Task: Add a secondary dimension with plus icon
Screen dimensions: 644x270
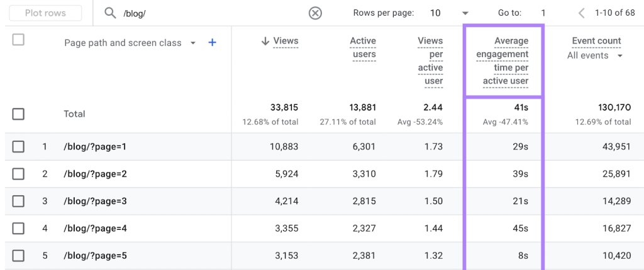Action: (x=213, y=43)
